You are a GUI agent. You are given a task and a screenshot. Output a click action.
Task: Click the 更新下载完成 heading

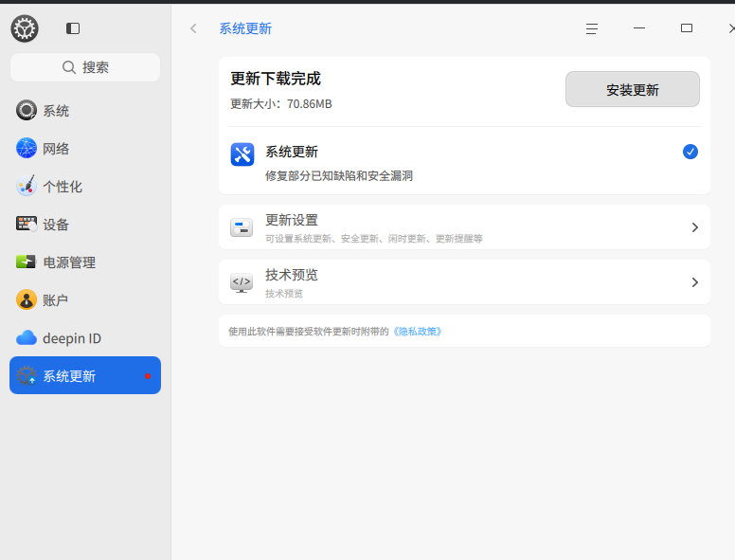[x=276, y=79]
